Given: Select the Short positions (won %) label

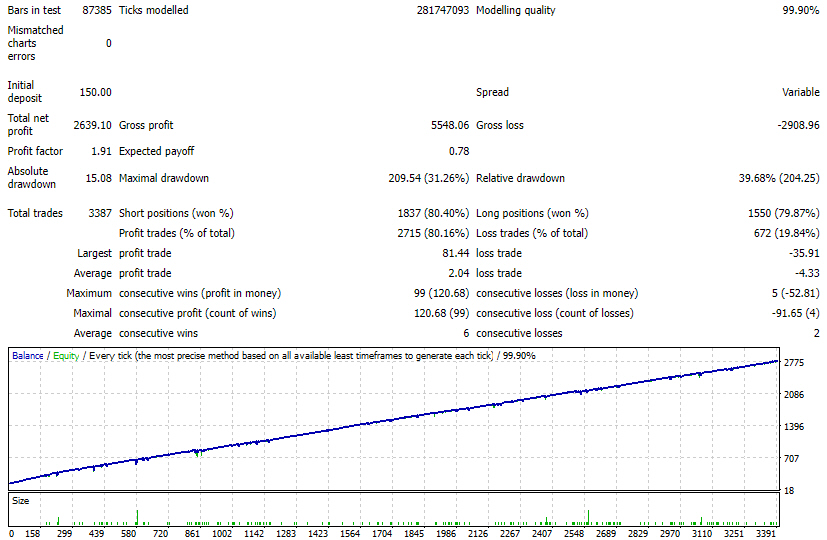Looking at the screenshot, I should [176, 213].
